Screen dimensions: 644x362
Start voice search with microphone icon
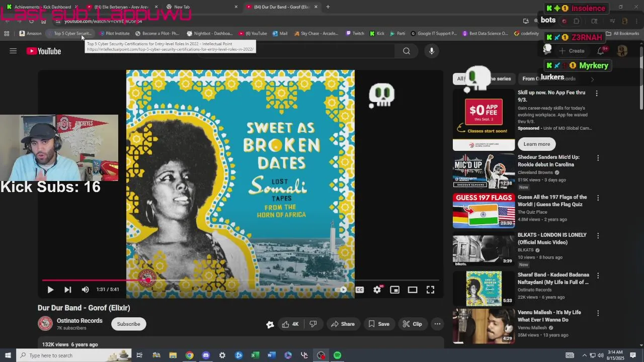432,51
